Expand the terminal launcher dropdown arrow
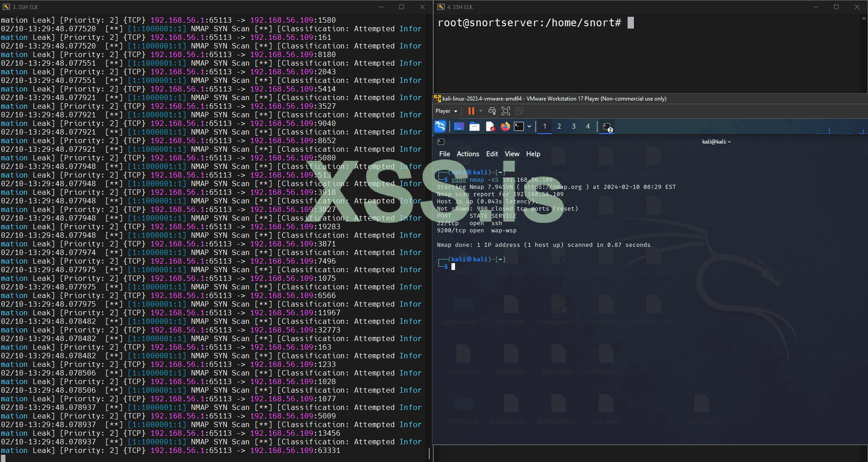This screenshot has height=462, width=868. point(529,126)
